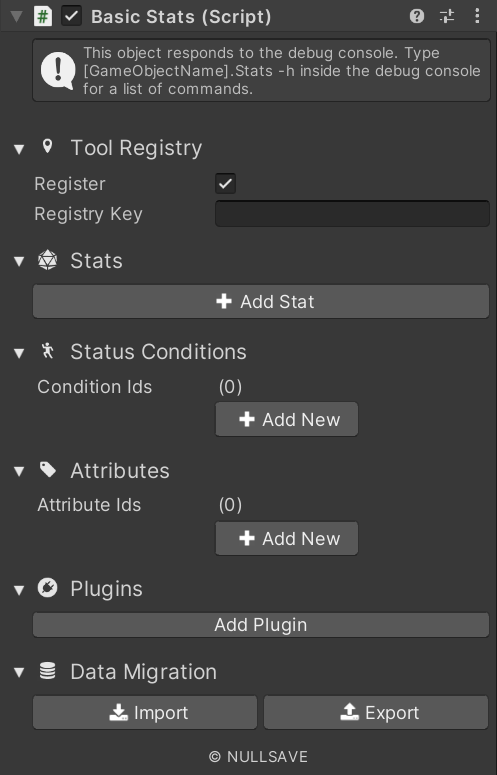
Task: Click the green script hash icon
Action: coord(43,16)
